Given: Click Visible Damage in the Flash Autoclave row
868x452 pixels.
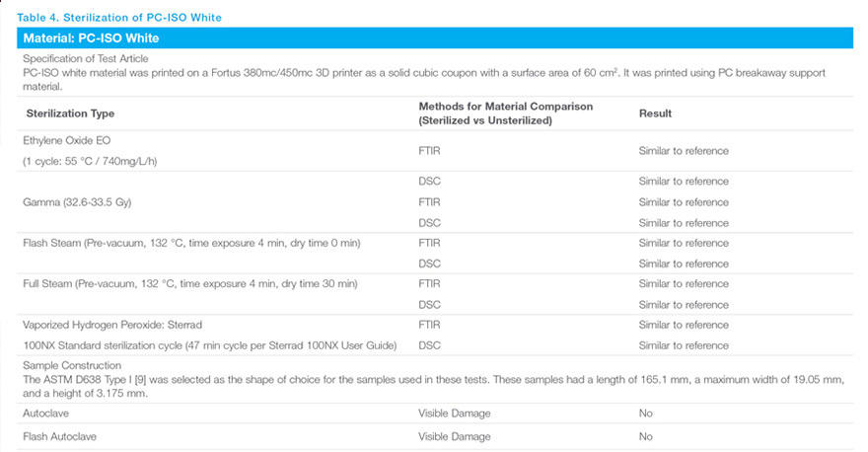Looking at the screenshot, I should click(454, 435).
